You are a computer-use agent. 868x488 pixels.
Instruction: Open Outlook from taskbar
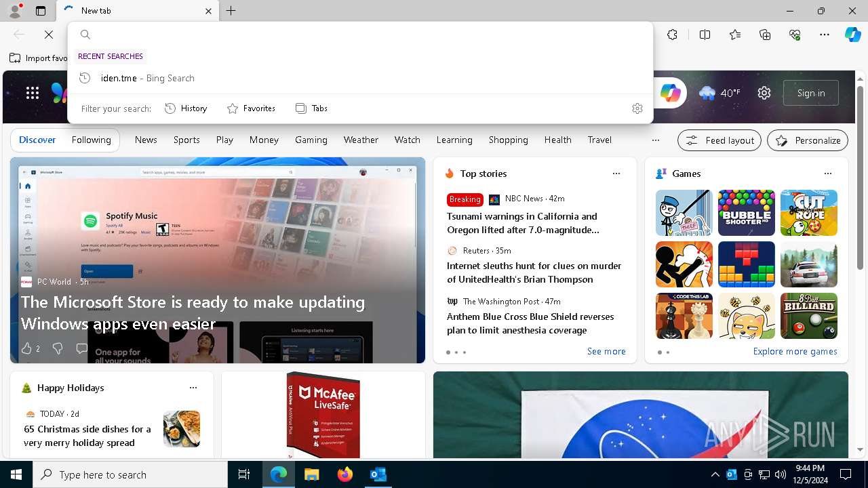tap(378, 474)
